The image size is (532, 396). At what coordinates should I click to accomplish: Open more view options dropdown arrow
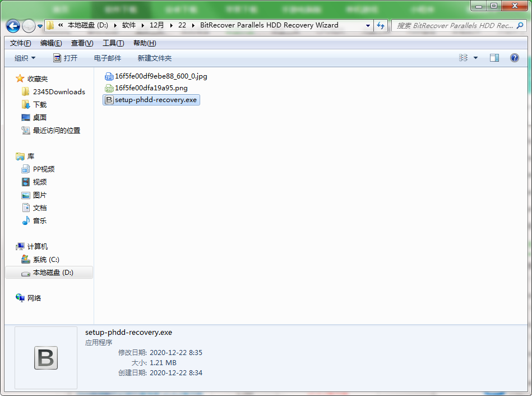click(x=476, y=58)
